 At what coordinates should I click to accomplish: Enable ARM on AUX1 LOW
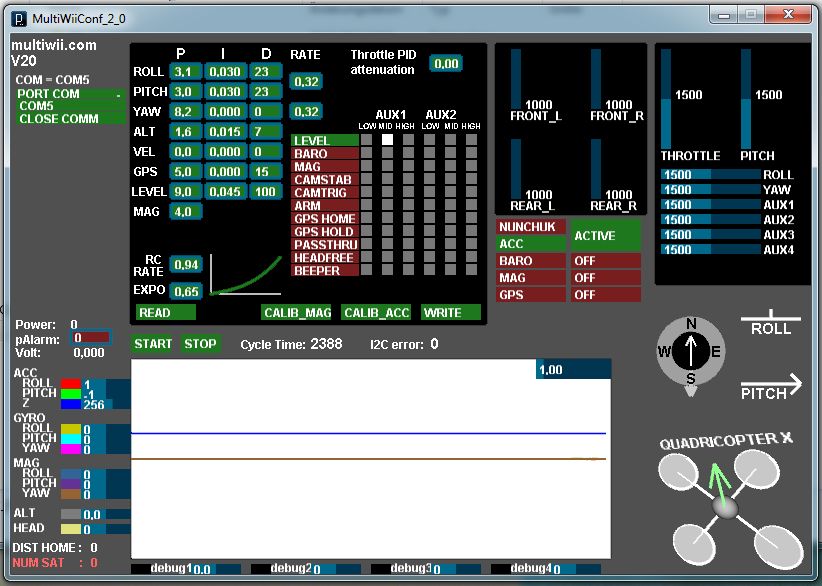[x=366, y=205]
